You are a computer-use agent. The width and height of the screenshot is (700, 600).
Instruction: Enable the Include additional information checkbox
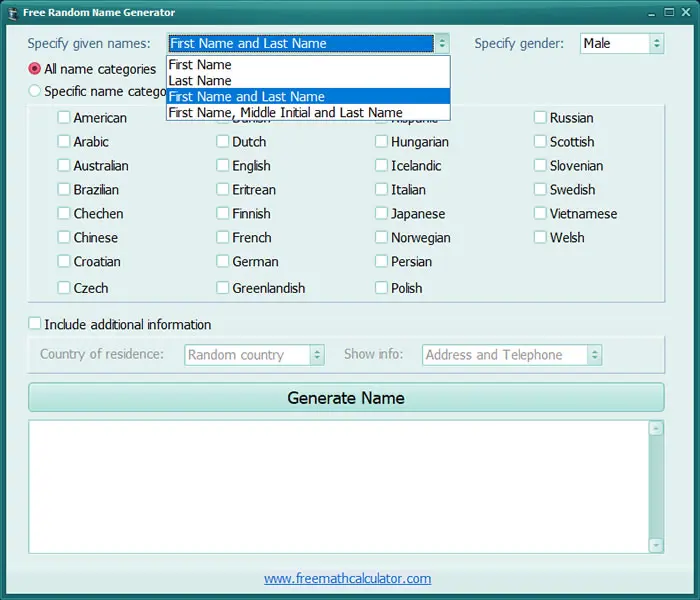(34, 323)
